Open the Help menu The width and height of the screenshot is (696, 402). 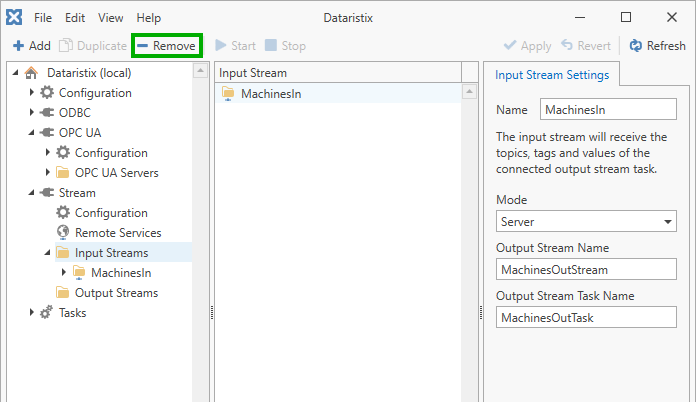(149, 18)
